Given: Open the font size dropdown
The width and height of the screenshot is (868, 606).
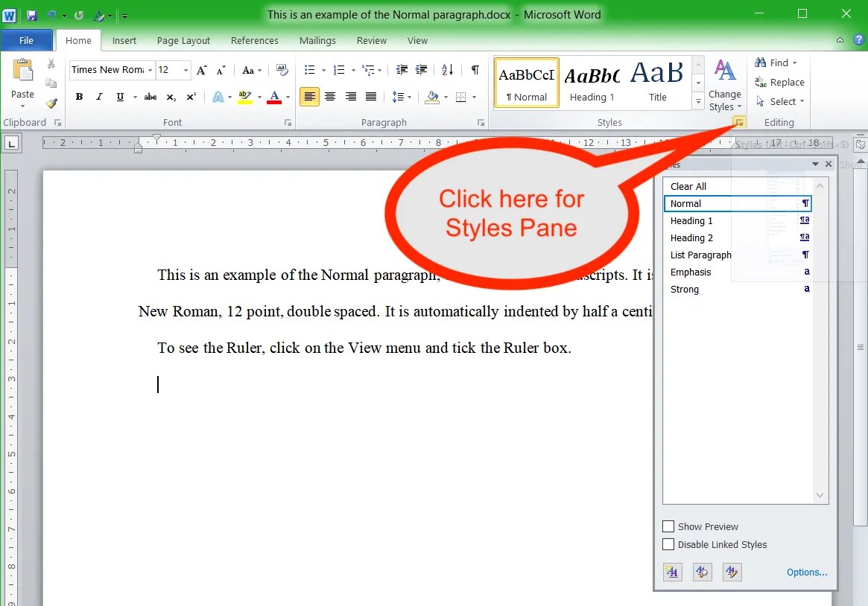Looking at the screenshot, I should click(186, 70).
